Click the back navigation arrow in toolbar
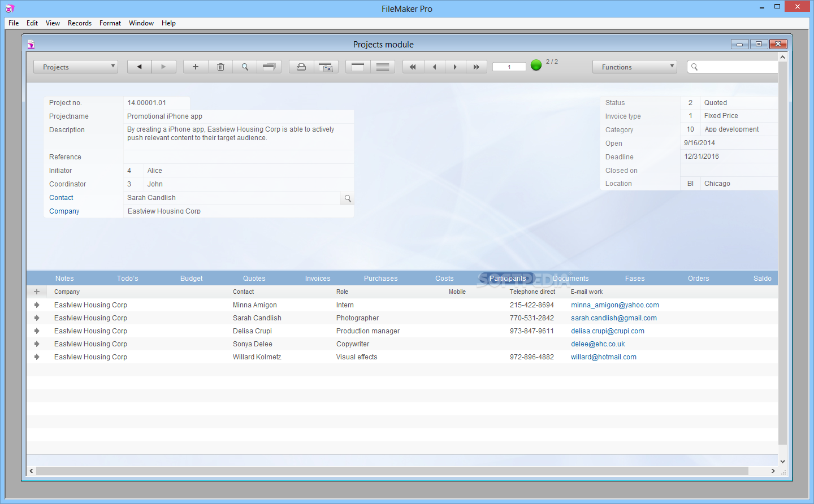The width and height of the screenshot is (814, 504). [140, 67]
